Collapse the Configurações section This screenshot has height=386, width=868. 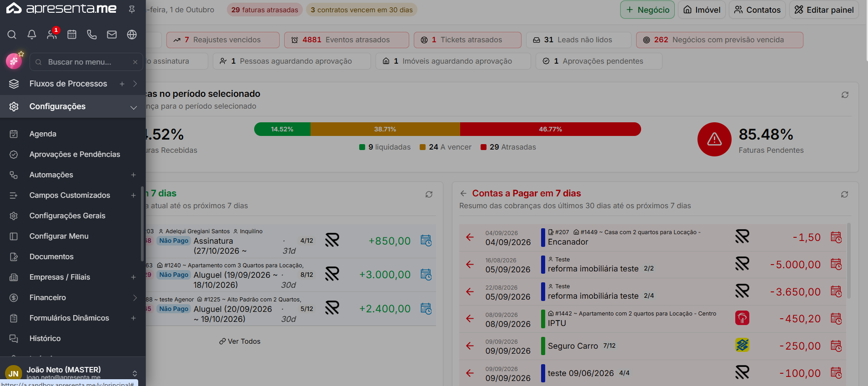[x=134, y=107]
